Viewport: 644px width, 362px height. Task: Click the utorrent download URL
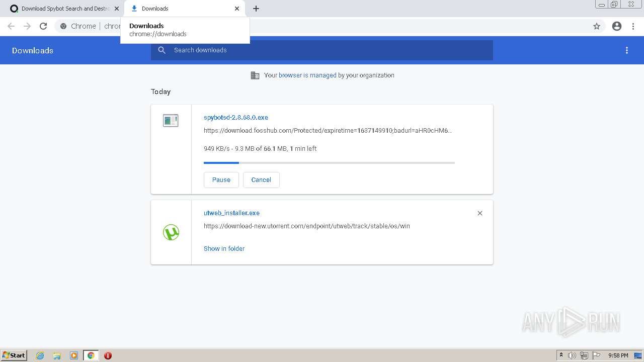click(x=307, y=226)
